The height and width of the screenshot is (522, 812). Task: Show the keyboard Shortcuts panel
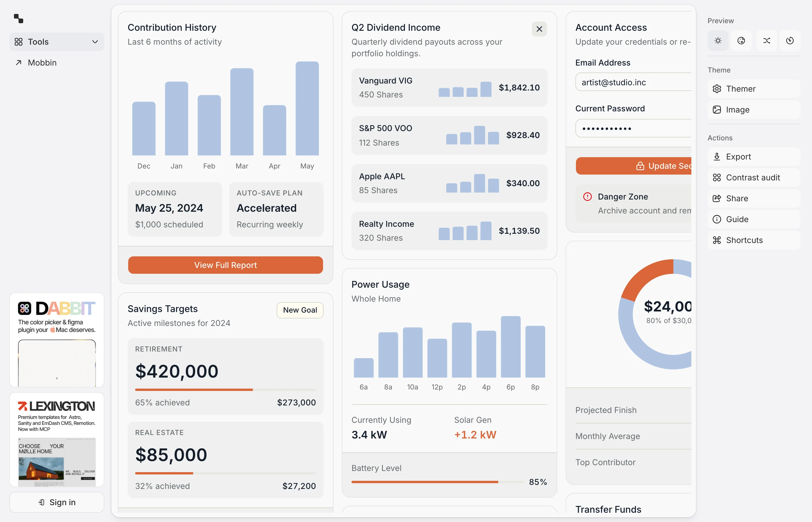point(754,240)
